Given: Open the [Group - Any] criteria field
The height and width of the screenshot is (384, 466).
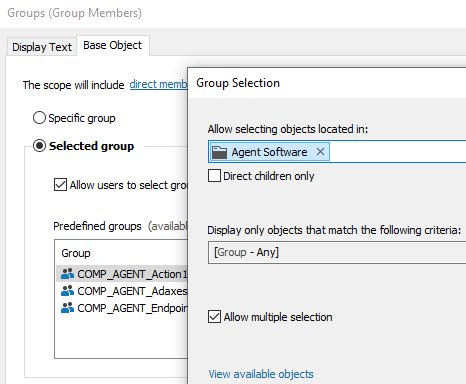Looking at the screenshot, I should (337, 253).
